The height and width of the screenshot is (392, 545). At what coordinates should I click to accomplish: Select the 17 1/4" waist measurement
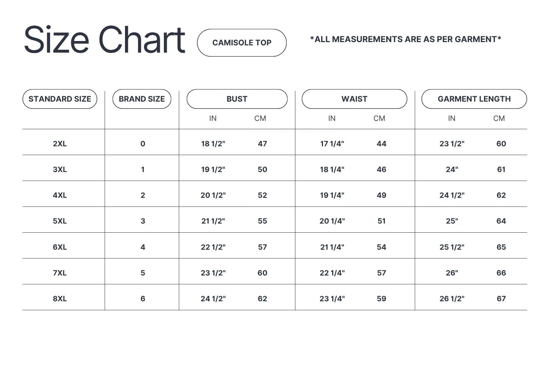332,144
